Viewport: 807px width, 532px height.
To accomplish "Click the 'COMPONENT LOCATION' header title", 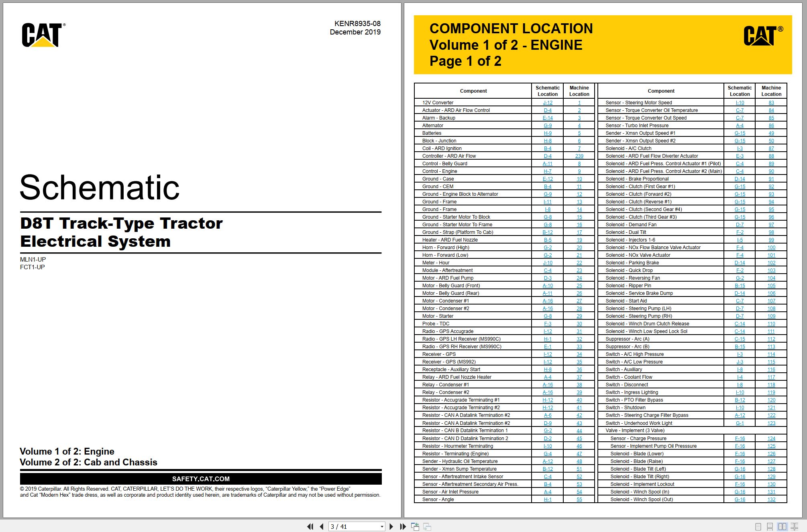I will (511, 28).
